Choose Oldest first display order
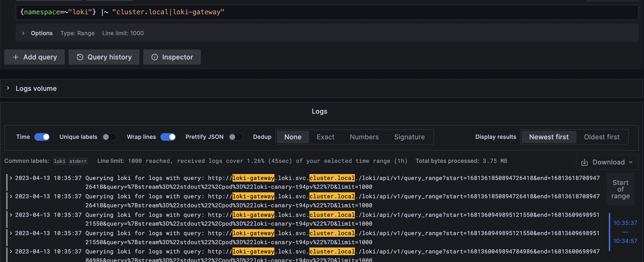The image size is (644, 262). tap(601, 137)
